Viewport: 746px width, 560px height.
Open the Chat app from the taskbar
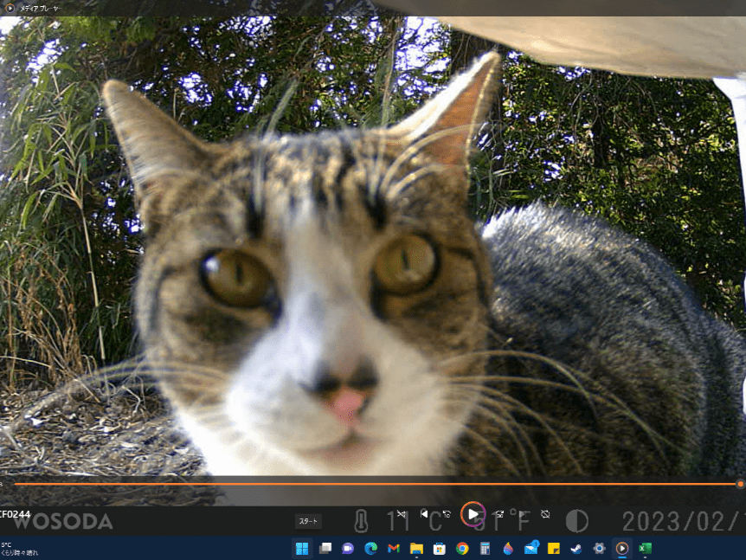click(x=348, y=549)
